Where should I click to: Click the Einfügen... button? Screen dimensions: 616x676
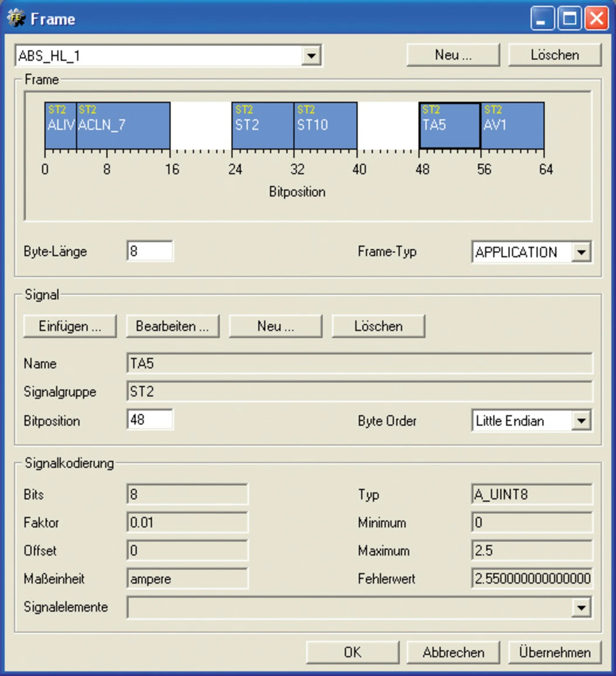[70, 326]
